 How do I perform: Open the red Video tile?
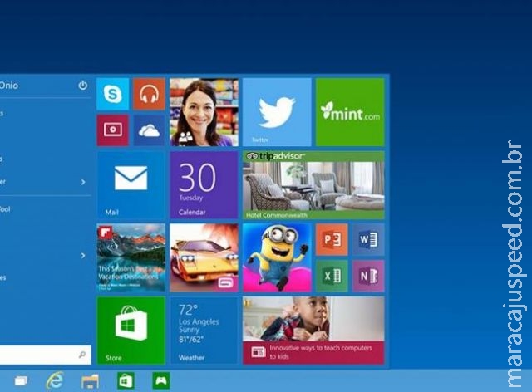pos(113,130)
